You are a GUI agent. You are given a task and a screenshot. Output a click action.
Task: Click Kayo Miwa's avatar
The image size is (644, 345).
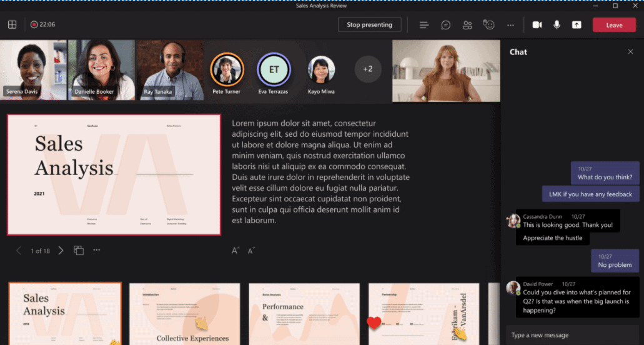[x=321, y=69]
